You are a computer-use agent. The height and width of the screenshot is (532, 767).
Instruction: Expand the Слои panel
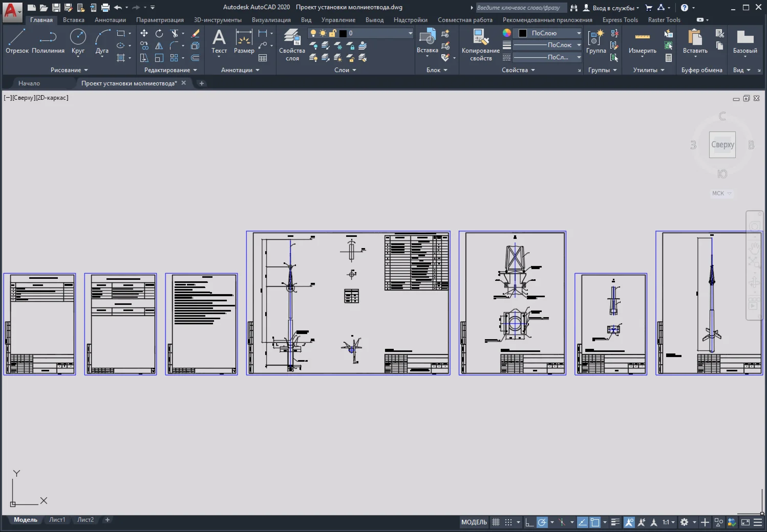click(345, 70)
